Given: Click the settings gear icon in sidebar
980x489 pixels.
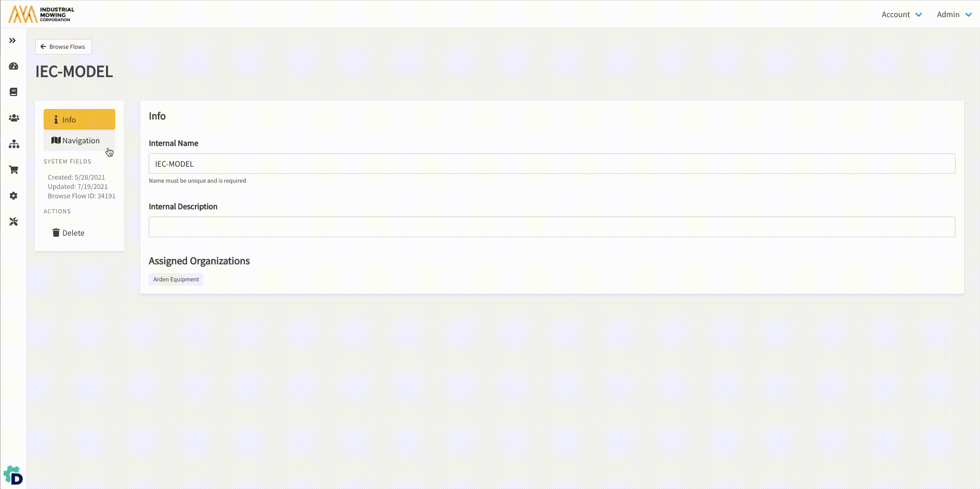Looking at the screenshot, I should [14, 196].
